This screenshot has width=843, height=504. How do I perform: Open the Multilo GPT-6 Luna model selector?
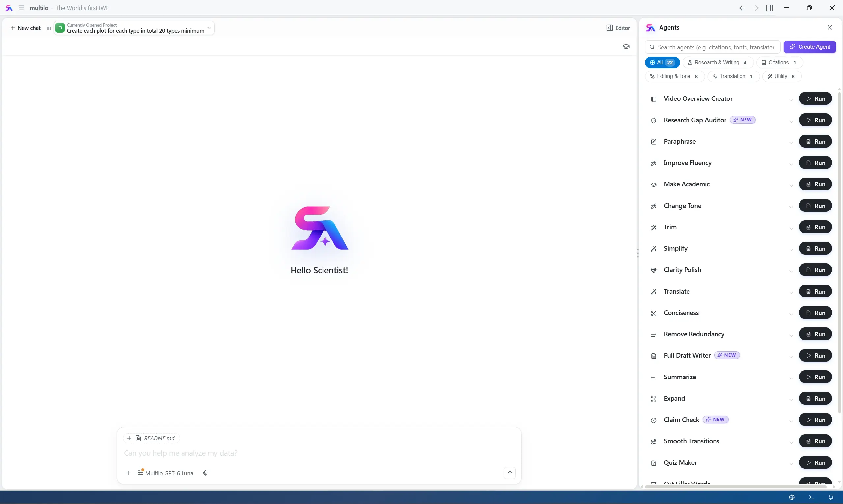pos(165,473)
